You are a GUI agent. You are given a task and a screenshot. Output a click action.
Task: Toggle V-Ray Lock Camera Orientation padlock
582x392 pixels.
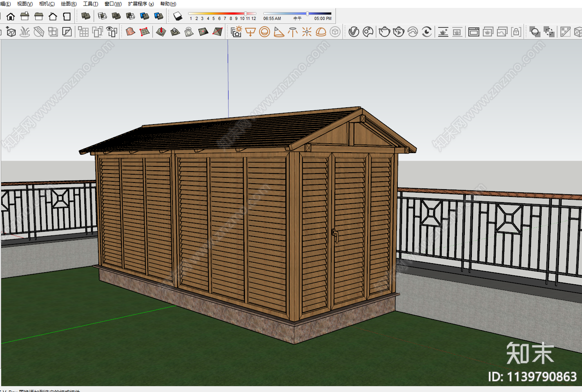click(x=516, y=32)
